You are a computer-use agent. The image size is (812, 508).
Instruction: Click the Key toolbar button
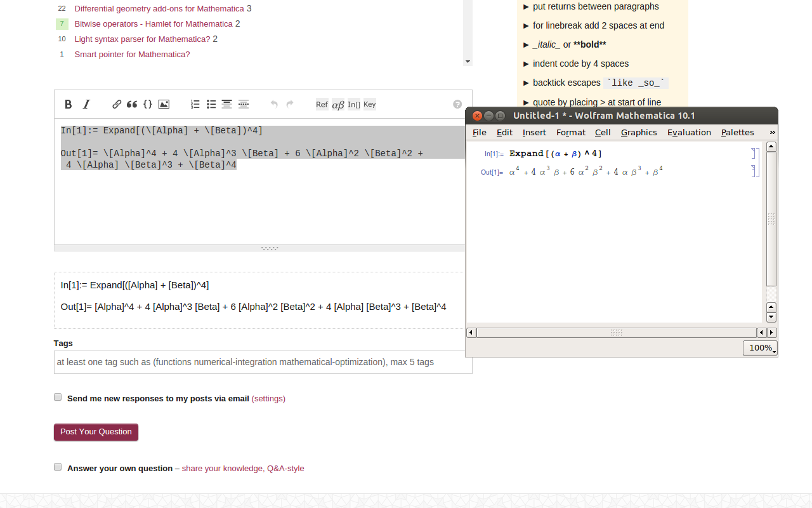pos(370,104)
